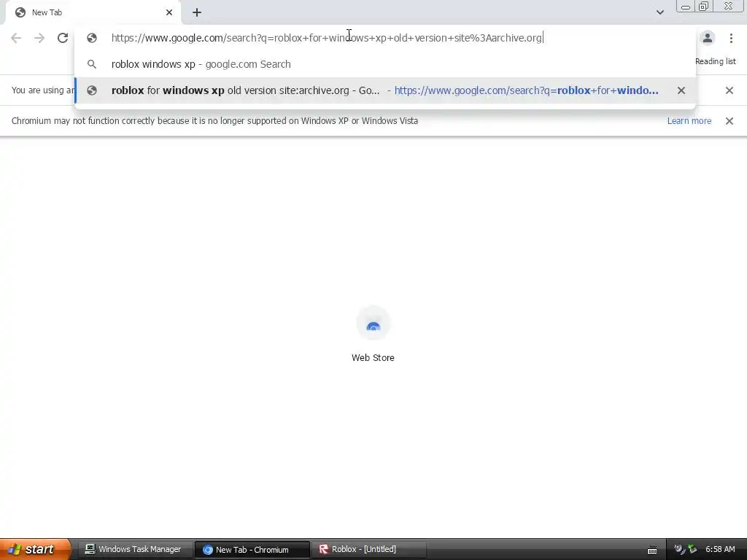
Task: Select the 'roblox for windows xp old version' suggestion
Action: pyautogui.click(x=385, y=90)
